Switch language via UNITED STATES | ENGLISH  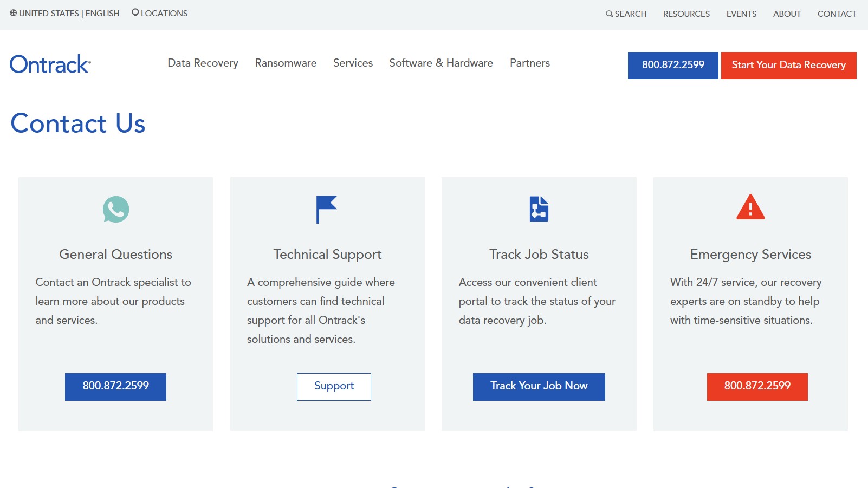point(69,13)
